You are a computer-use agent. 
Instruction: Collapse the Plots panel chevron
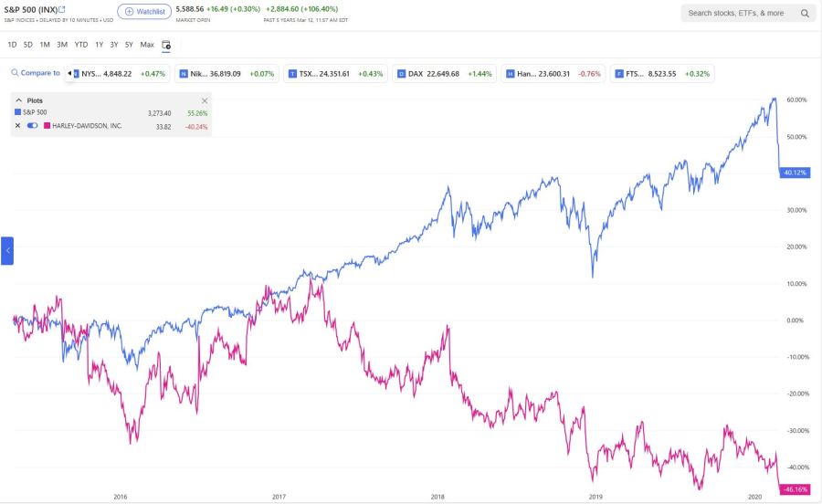(x=18, y=100)
